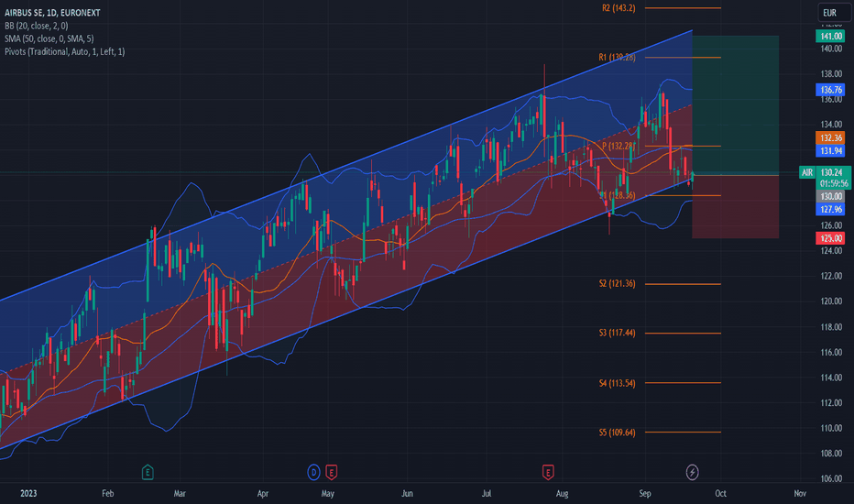Viewport: 854px width, 504px height.
Task: Select the red stop zone of the long position
Action: point(735,206)
